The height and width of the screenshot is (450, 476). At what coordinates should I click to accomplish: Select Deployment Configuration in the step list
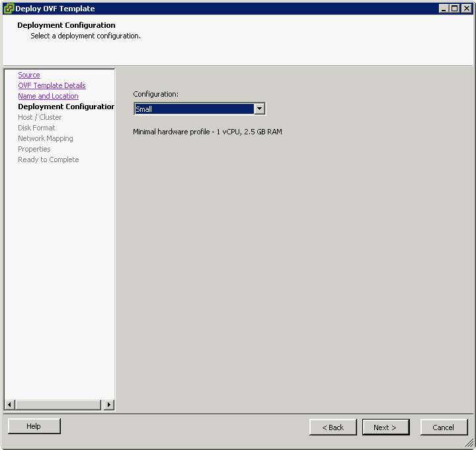66,107
